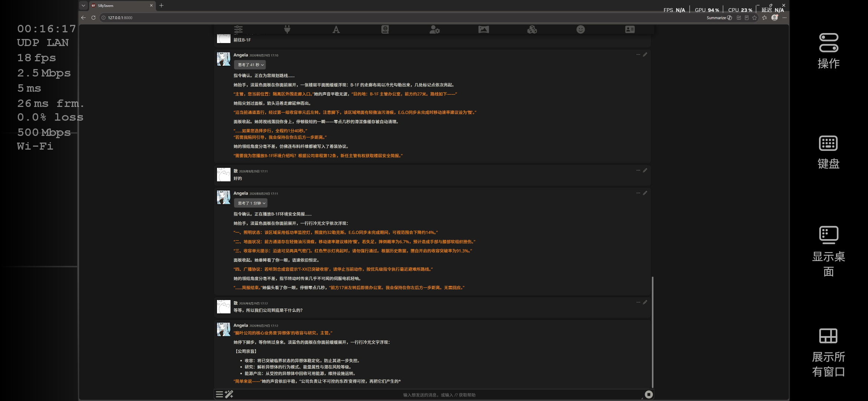Click user avatar beside '好的' message

coord(224,175)
